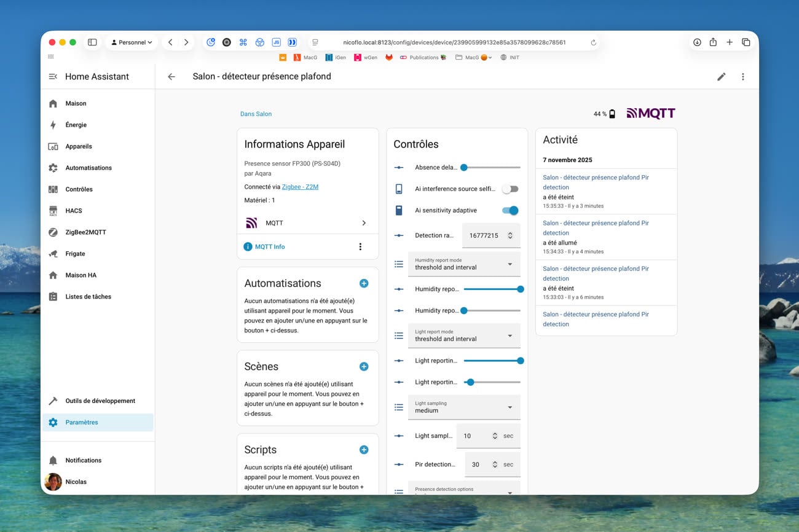799x532 pixels.
Task: Click the pencil edit icon for the device
Action: [x=721, y=77]
